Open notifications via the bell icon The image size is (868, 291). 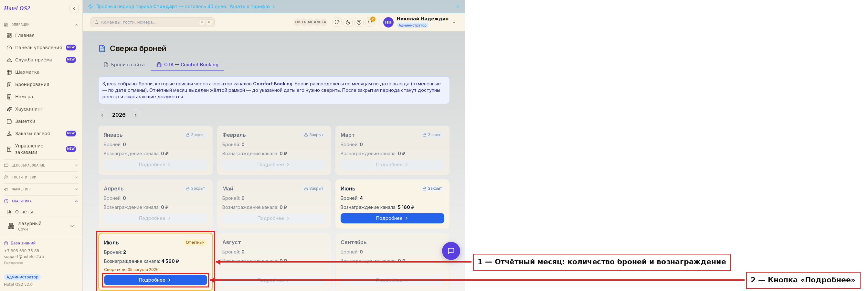click(370, 22)
